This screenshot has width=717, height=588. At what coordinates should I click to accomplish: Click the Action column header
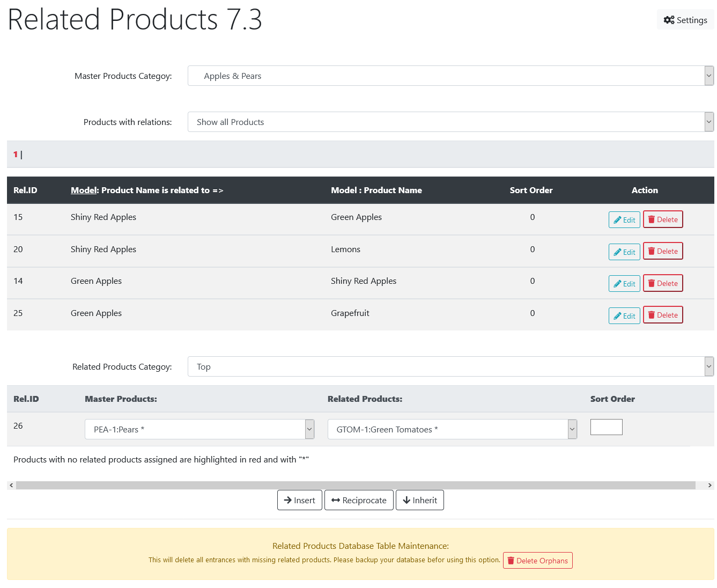pyautogui.click(x=645, y=190)
